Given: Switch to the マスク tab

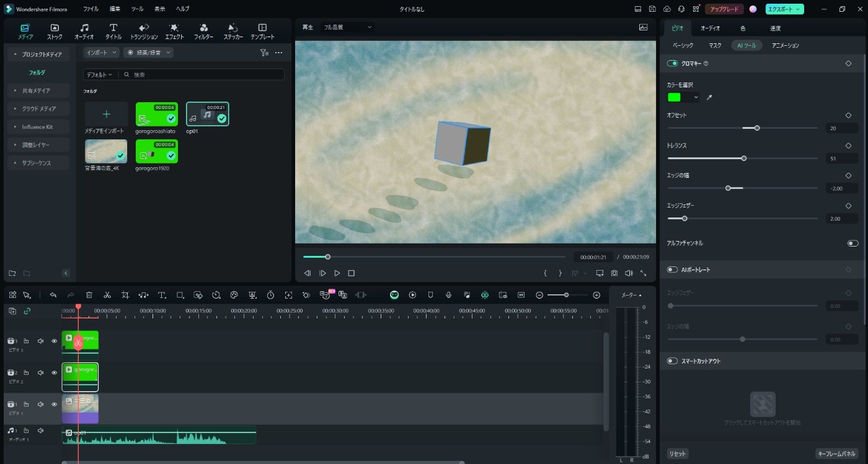Looking at the screenshot, I should point(715,45).
